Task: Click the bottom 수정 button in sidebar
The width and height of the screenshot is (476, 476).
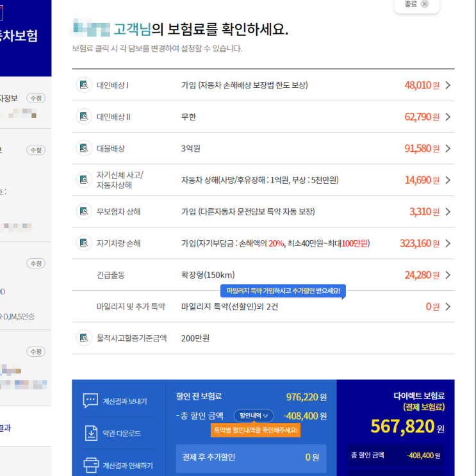Action: (36, 352)
